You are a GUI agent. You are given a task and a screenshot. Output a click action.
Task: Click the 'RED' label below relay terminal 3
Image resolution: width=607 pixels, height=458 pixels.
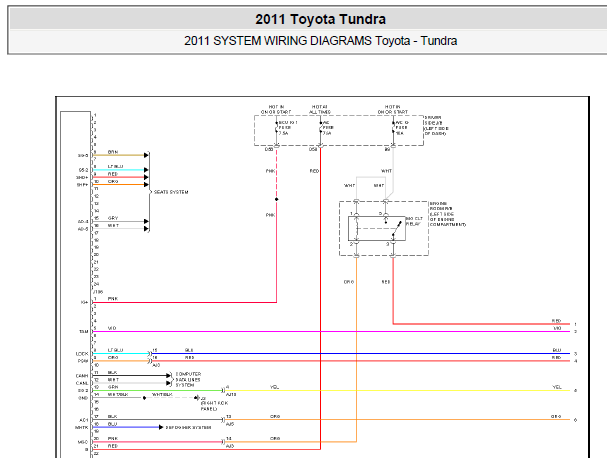click(386, 282)
